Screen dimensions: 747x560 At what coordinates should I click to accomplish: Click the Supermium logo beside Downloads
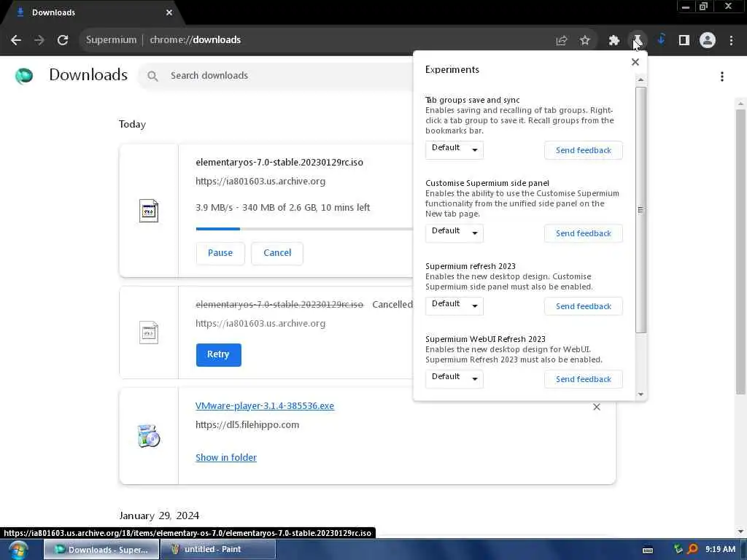click(24, 76)
